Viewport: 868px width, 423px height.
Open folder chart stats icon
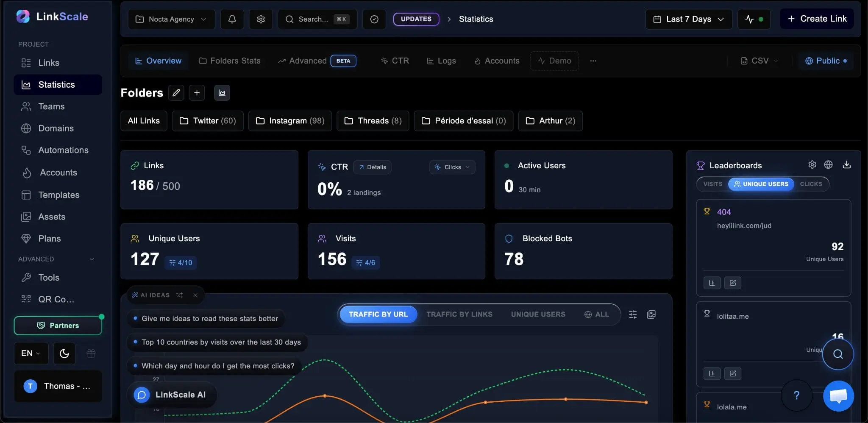click(222, 93)
